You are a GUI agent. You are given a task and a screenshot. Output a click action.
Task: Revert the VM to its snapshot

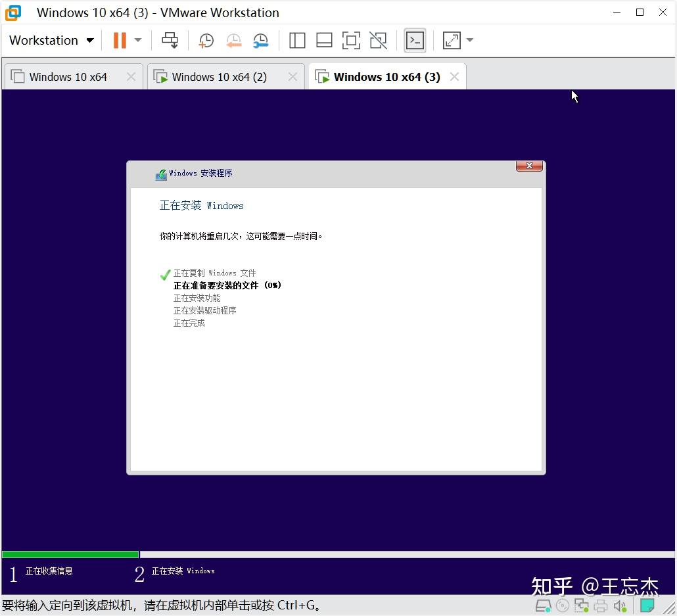pyautogui.click(x=234, y=40)
